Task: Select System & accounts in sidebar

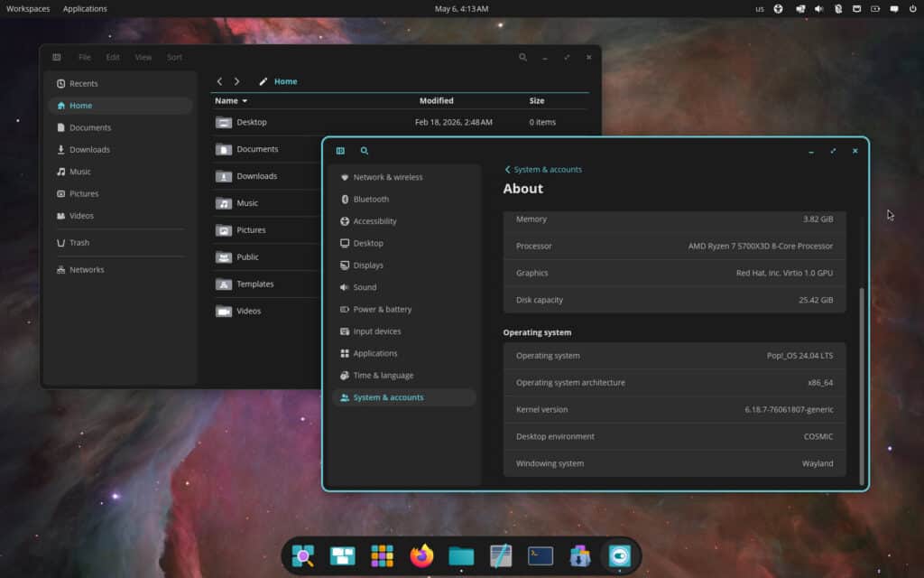Action: (404, 397)
